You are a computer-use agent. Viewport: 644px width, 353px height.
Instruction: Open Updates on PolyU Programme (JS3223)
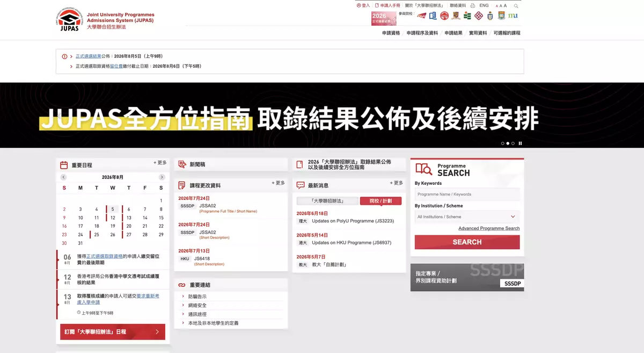[353, 221]
